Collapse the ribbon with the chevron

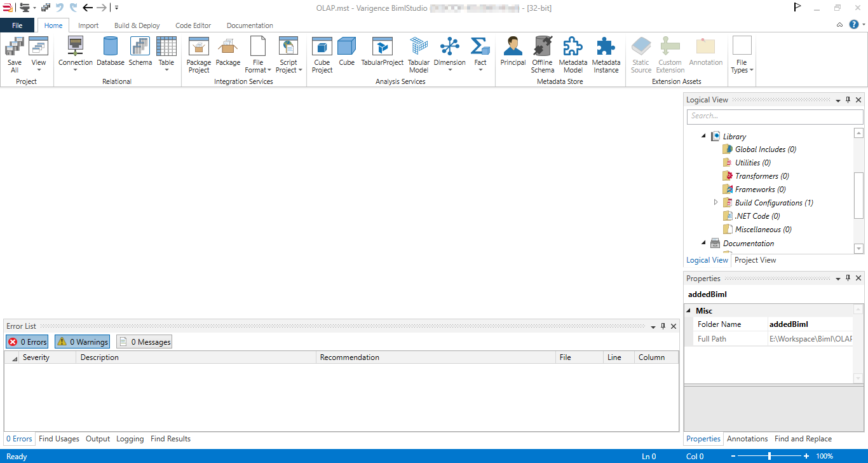point(839,25)
